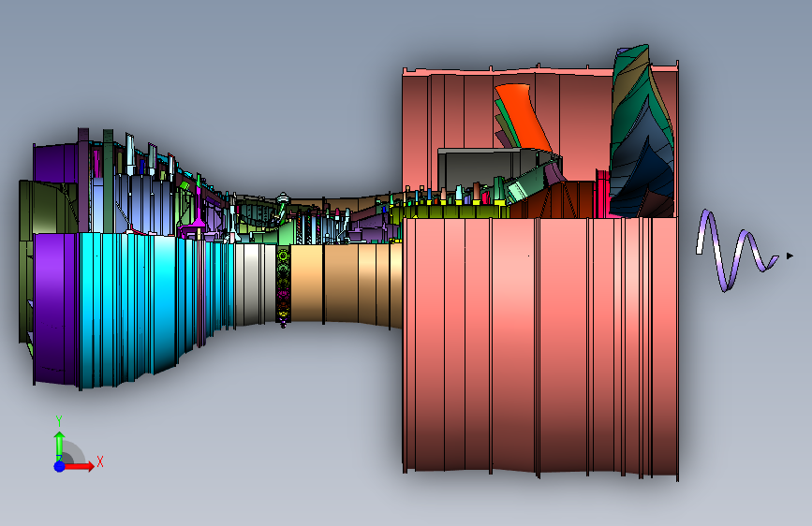812x526 pixels.
Task: Select the purple helical ribbon beside the engine
Action: tap(736, 250)
